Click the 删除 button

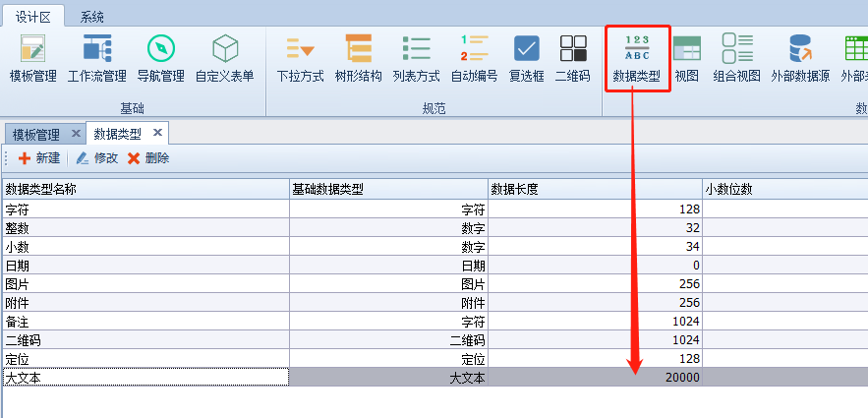pyautogui.click(x=148, y=158)
